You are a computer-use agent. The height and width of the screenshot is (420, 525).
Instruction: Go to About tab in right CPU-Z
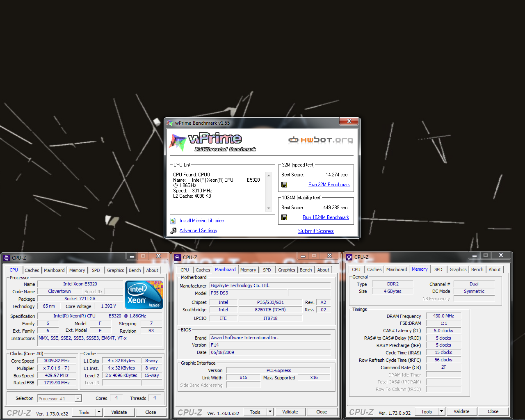tap(495, 269)
